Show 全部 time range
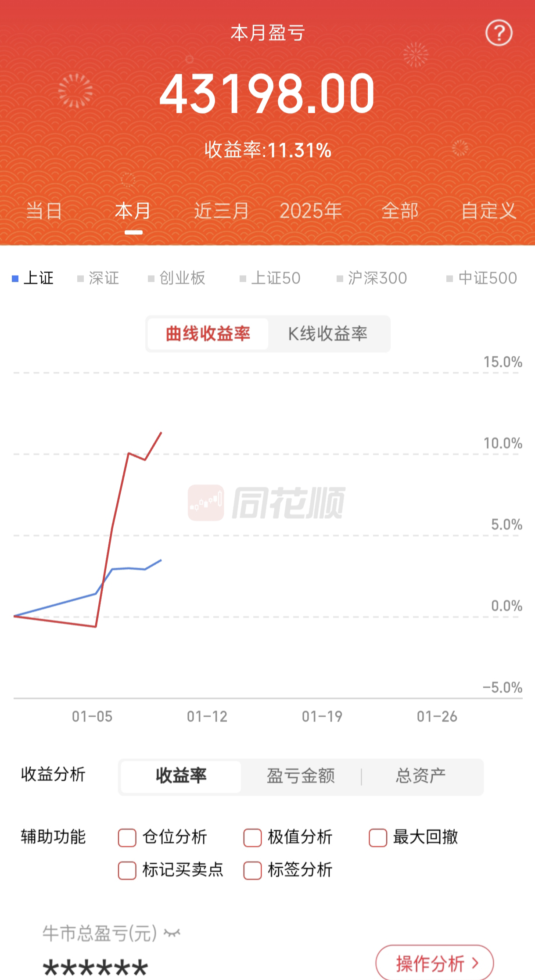The image size is (535, 980). [x=400, y=211]
